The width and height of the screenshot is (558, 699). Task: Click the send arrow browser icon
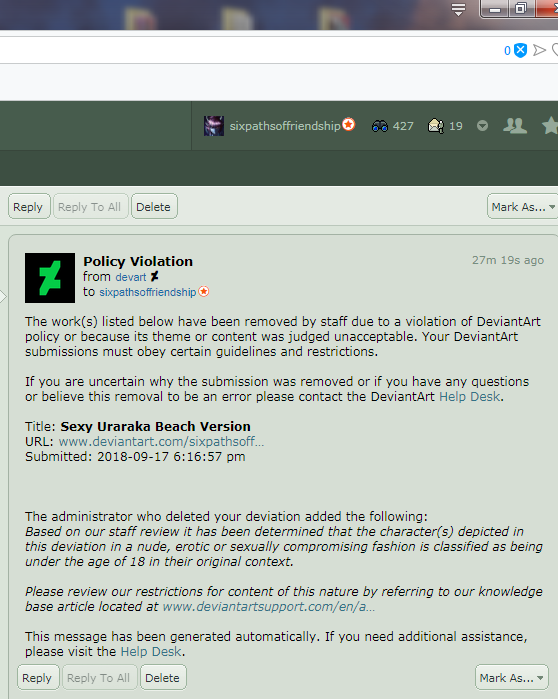(x=539, y=50)
